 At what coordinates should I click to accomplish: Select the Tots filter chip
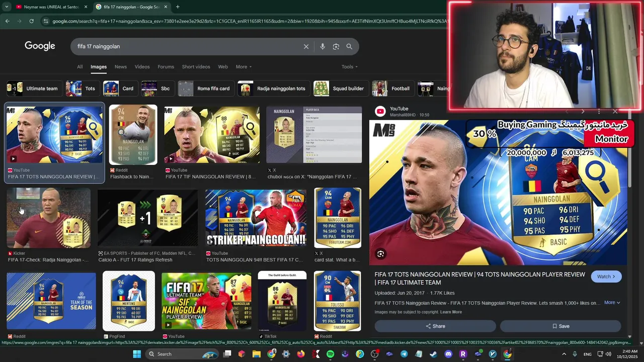point(82,88)
